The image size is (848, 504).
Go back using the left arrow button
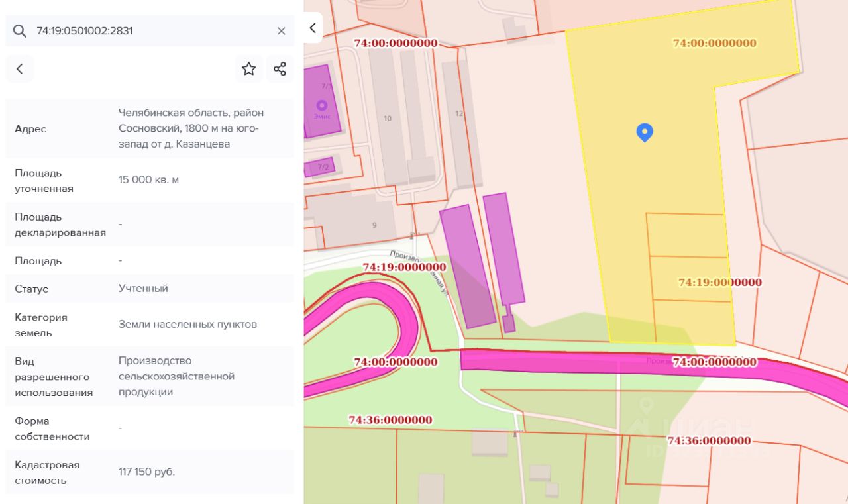click(x=20, y=69)
